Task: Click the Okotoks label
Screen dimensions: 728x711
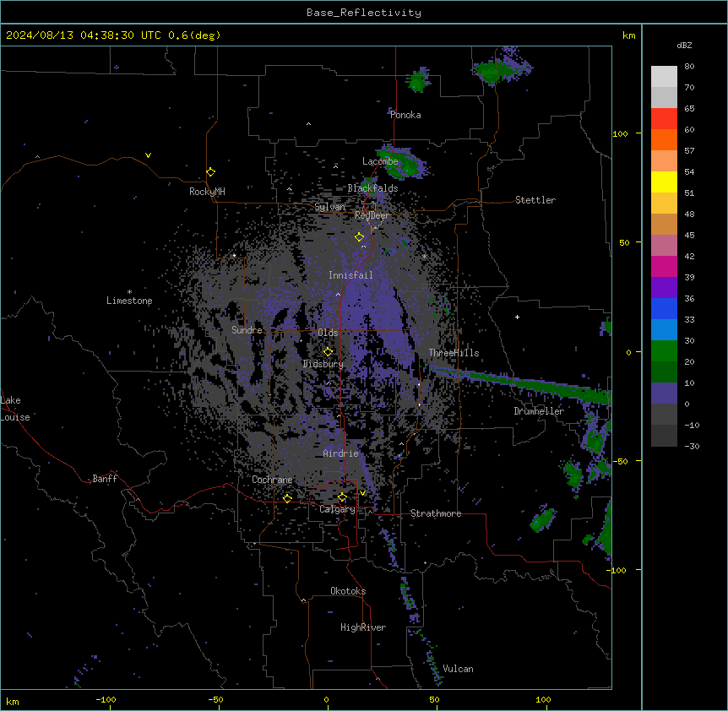Action: [348, 591]
